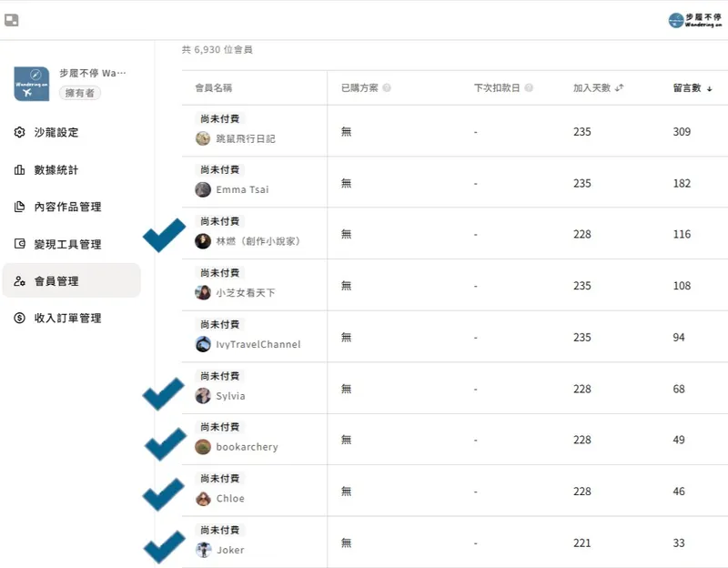Click the 收入訂單管理 dollar icon
This screenshot has width=728, height=568.
[20, 318]
